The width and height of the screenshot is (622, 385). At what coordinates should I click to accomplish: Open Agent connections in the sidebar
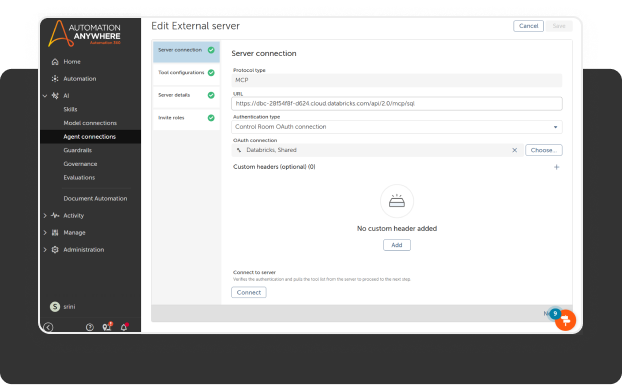(90, 136)
